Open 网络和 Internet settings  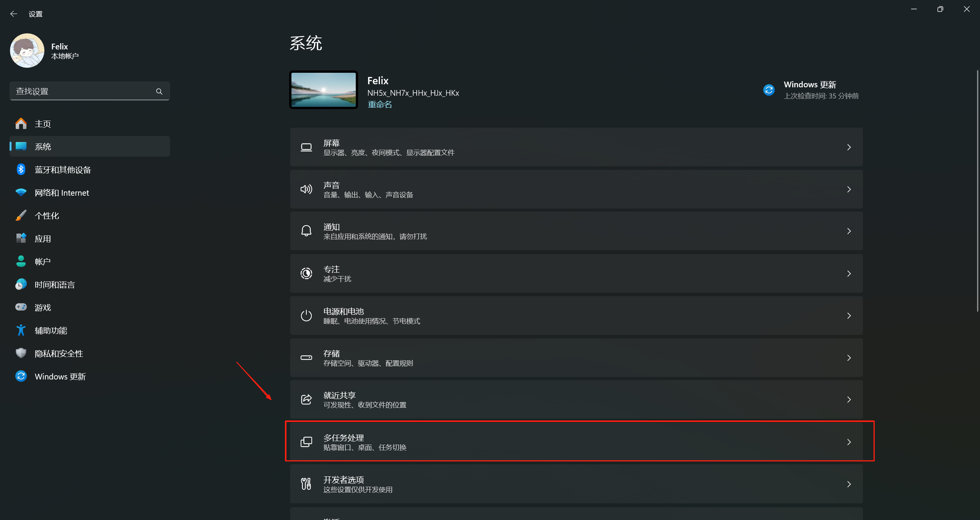(61, 193)
